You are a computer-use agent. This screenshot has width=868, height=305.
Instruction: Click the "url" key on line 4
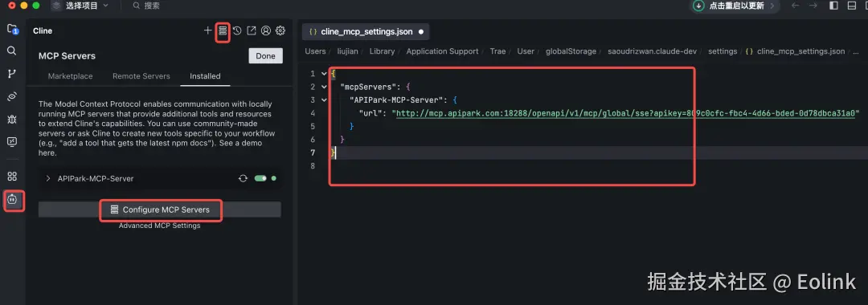tap(371, 113)
